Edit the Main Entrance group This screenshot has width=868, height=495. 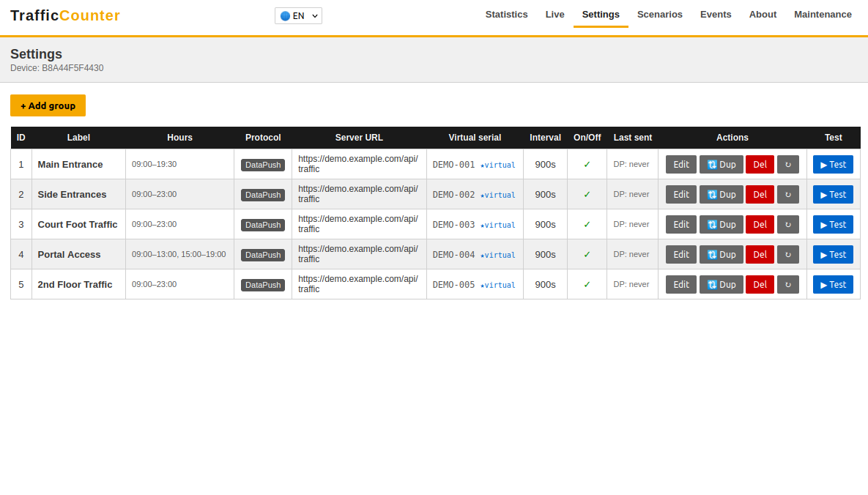point(681,165)
